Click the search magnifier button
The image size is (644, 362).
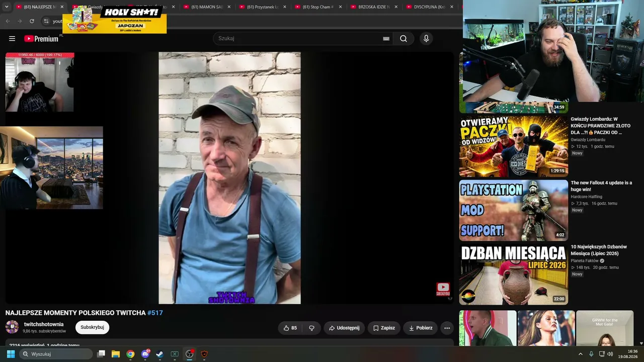[404, 39]
